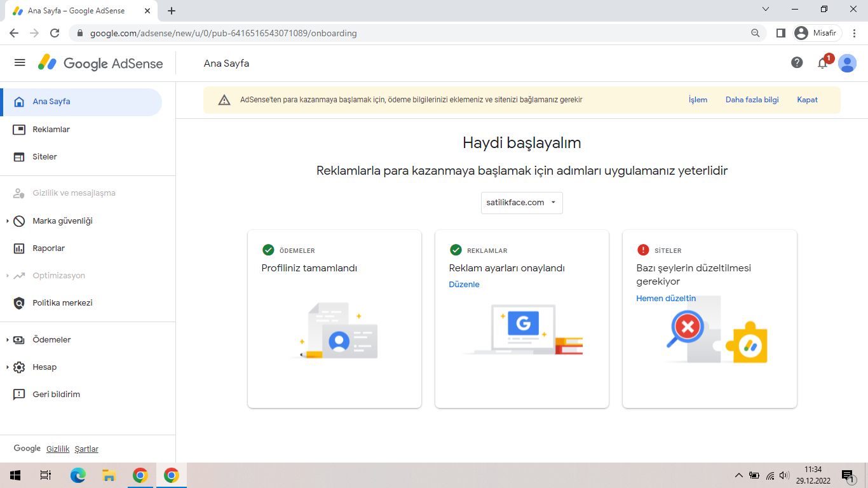This screenshot has height=488, width=868.
Task: Click the Marka güvenliği block icon
Action: coord(19,221)
